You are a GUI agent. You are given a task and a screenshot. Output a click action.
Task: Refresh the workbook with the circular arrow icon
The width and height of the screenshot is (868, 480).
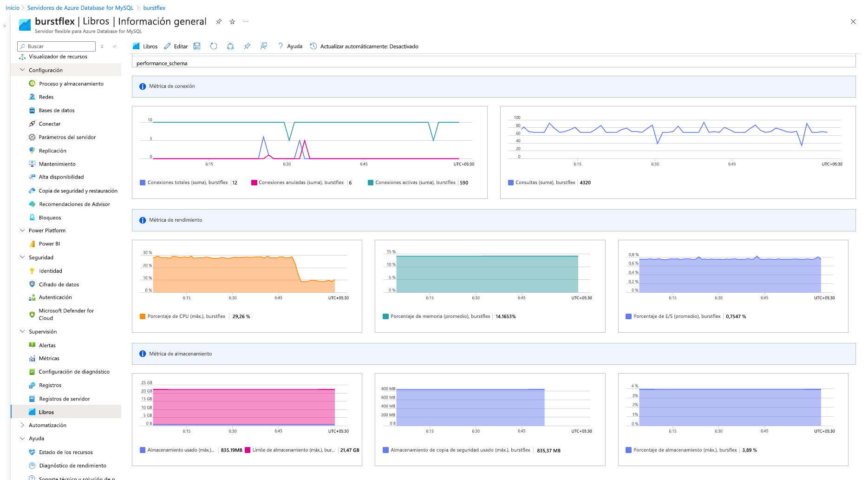tap(214, 46)
